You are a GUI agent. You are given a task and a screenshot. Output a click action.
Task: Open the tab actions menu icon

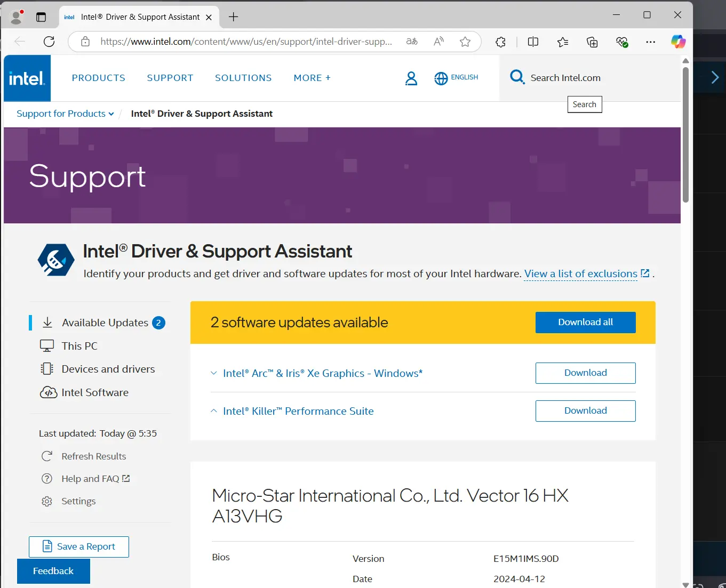click(41, 17)
